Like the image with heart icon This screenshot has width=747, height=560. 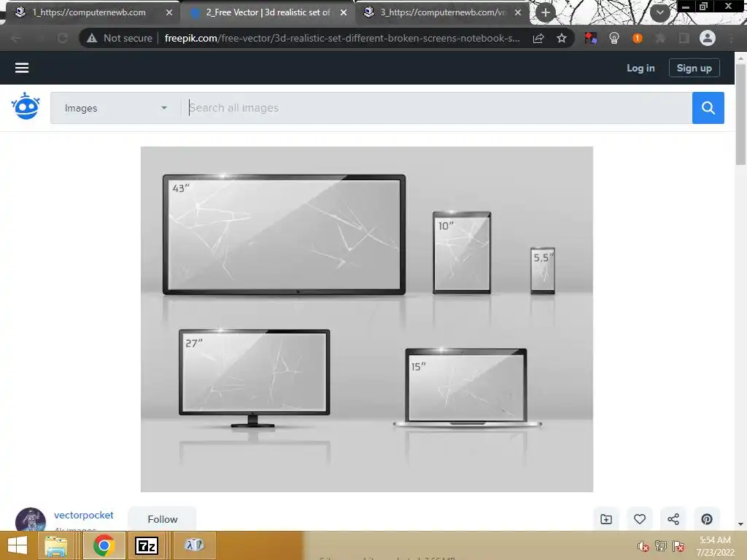tap(640, 519)
